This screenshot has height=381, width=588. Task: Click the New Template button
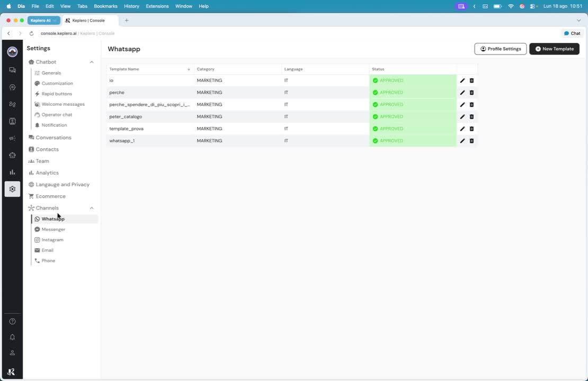pos(554,49)
